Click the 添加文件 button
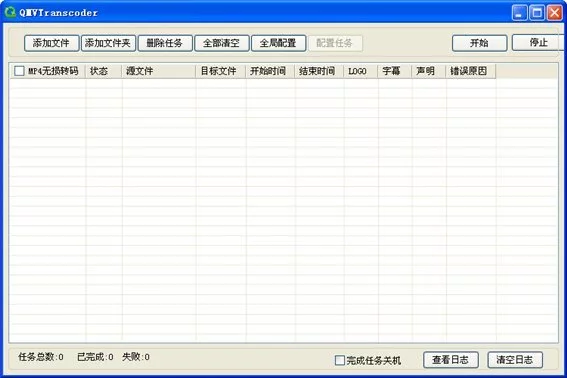This screenshot has width=567, height=378. [51, 43]
